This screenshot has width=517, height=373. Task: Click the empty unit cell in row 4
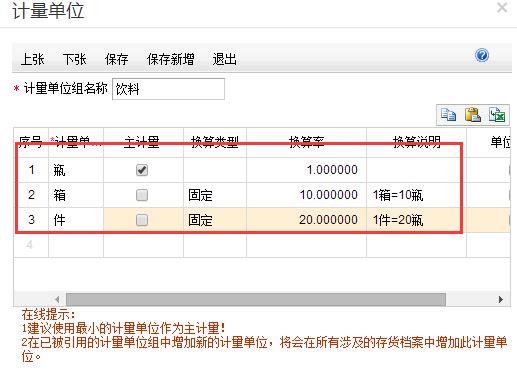76,245
